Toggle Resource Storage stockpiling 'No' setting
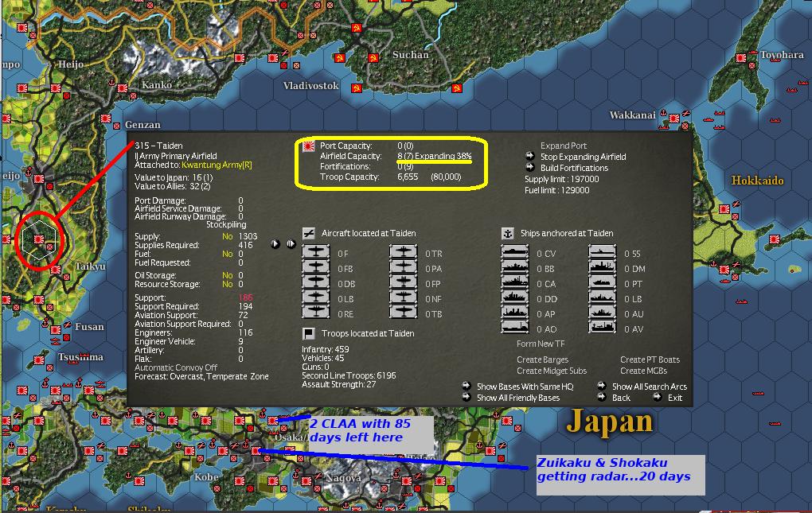The height and width of the screenshot is (513, 812). click(228, 284)
